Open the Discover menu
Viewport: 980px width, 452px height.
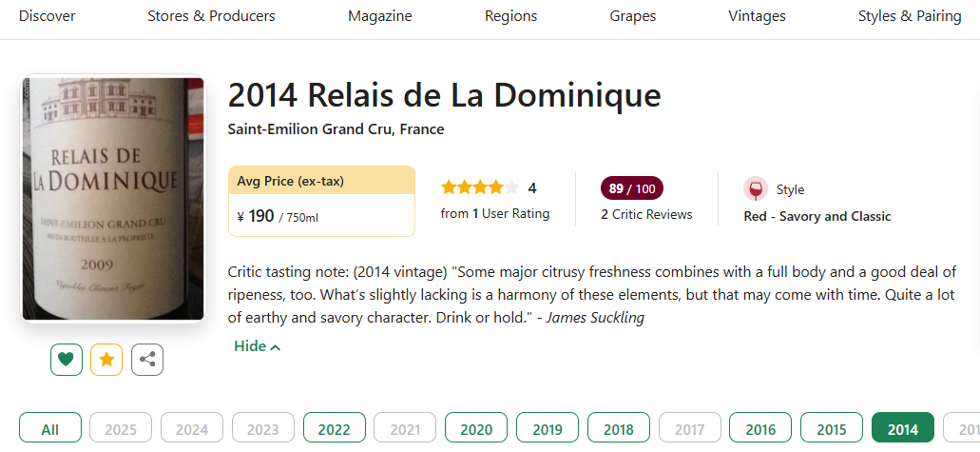(x=47, y=16)
